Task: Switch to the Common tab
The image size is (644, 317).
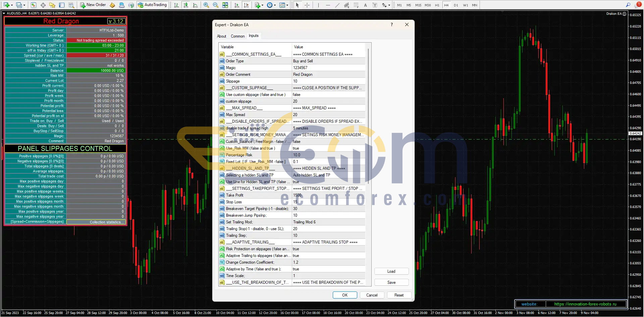Action: coord(237,36)
